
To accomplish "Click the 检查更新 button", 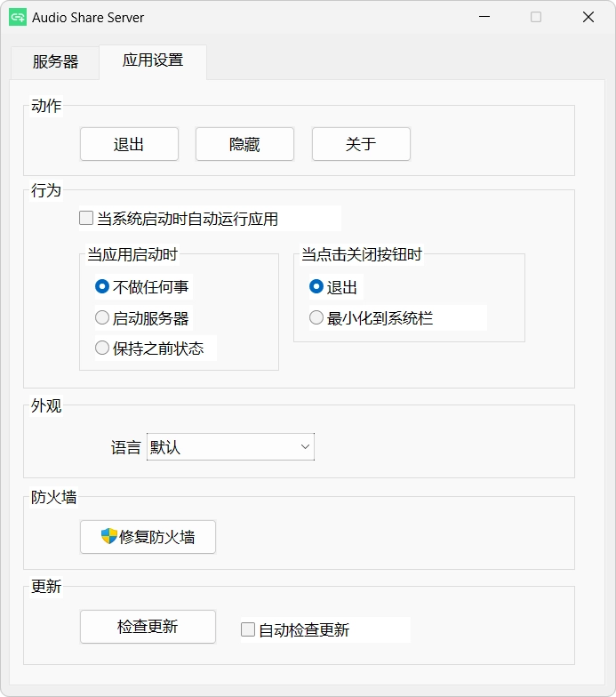I will [x=148, y=627].
